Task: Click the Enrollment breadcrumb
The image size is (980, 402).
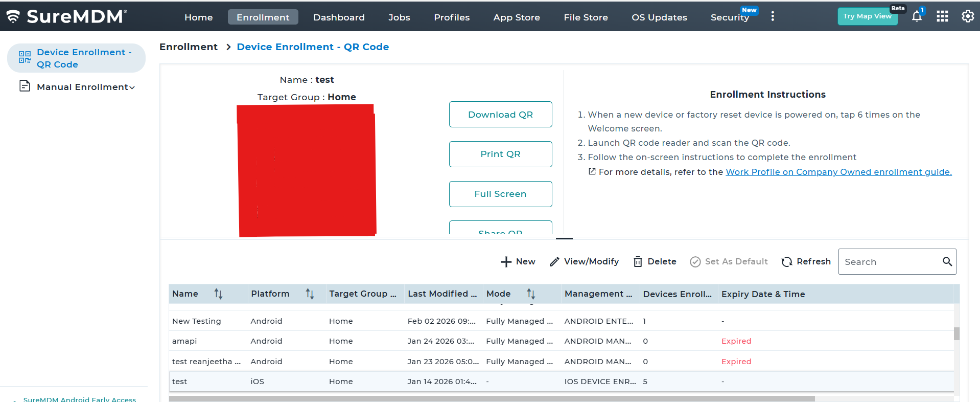Action: [x=189, y=47]
